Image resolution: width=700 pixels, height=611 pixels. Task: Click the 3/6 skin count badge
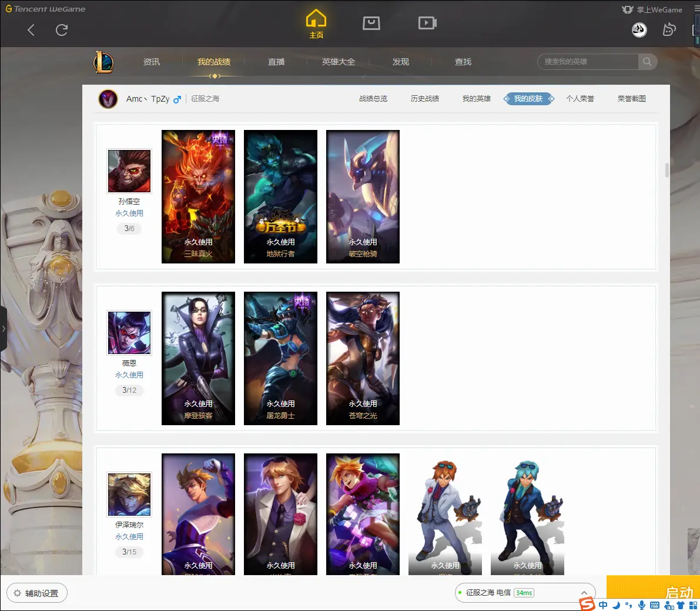[x=129, y=228]
